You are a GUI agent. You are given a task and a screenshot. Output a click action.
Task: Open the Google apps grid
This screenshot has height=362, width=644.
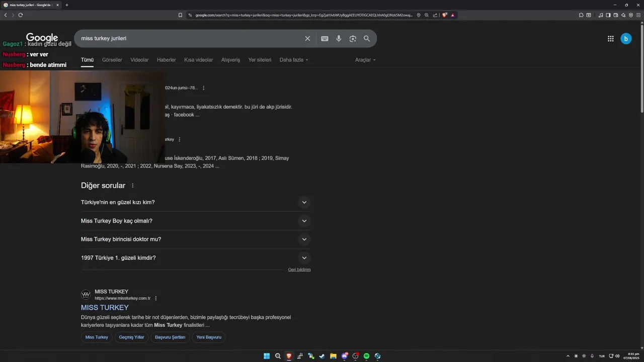tap(611, 39)
